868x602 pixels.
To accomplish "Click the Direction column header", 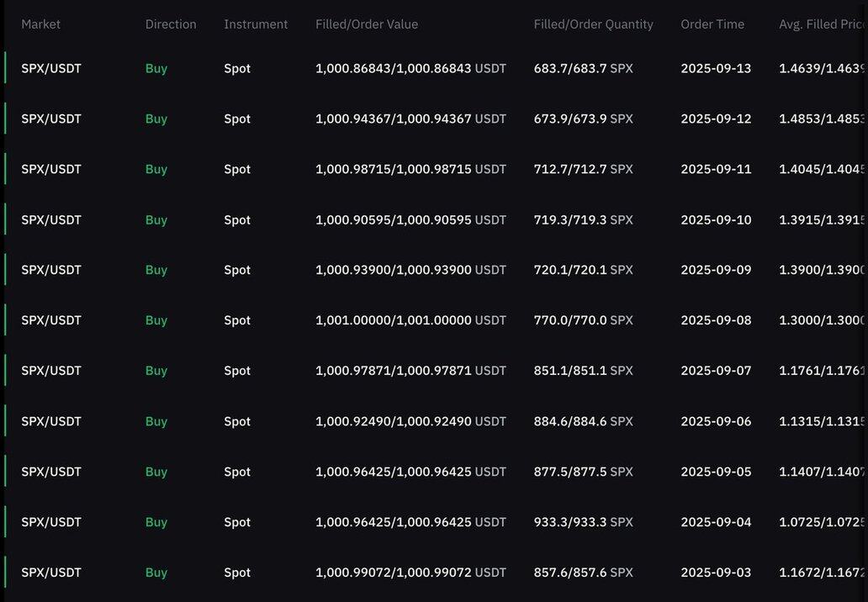I will (171, 24).
